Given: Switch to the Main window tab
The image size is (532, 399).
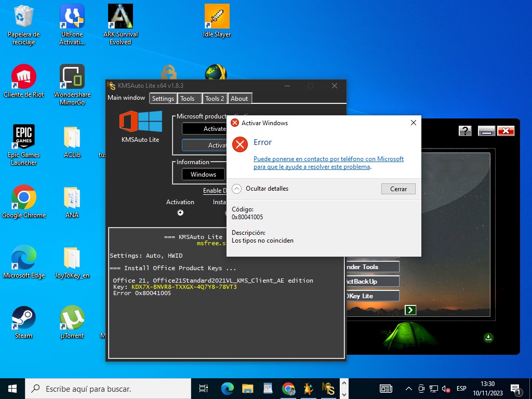Looking at the screenshot, I should pyautogui.click(x=126, y=98).
